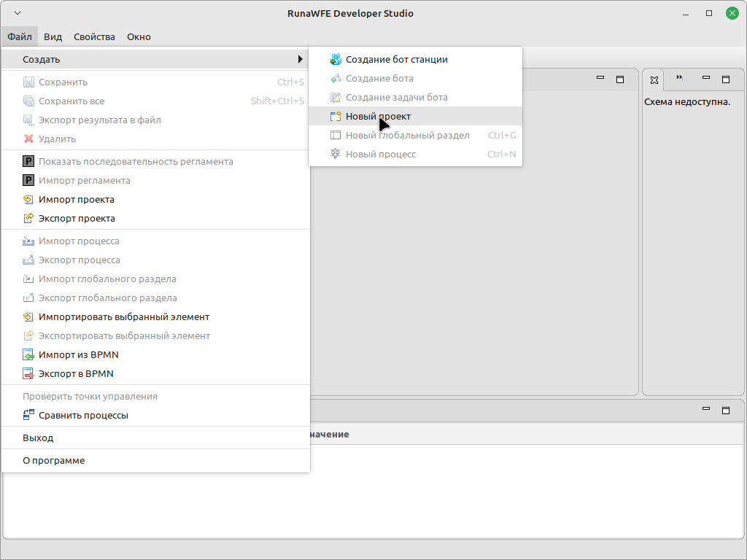Open the Файл menu
The width and height of the screenshot is (747, 560).
click(x=20, y=36)
